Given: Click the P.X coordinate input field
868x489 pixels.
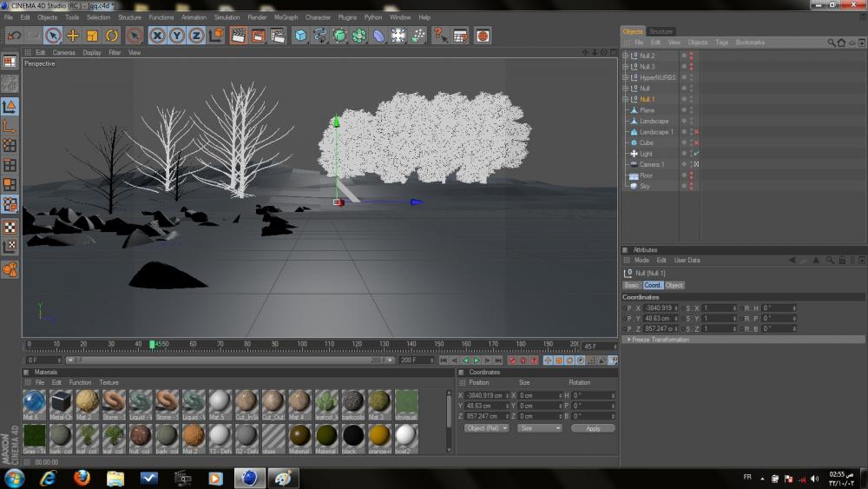Looking at the screenshot, I should 659,308.
